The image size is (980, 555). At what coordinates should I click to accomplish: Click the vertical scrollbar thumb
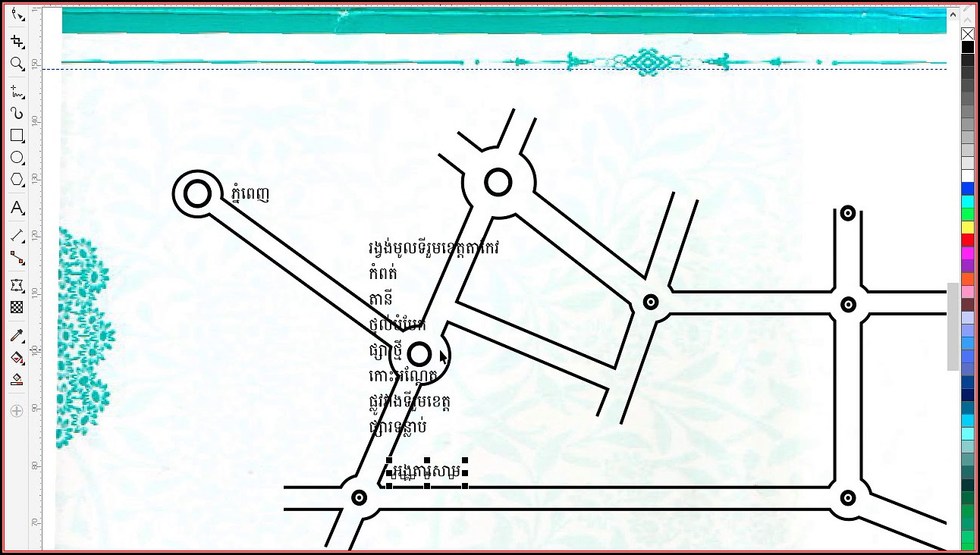coord(953,326)
